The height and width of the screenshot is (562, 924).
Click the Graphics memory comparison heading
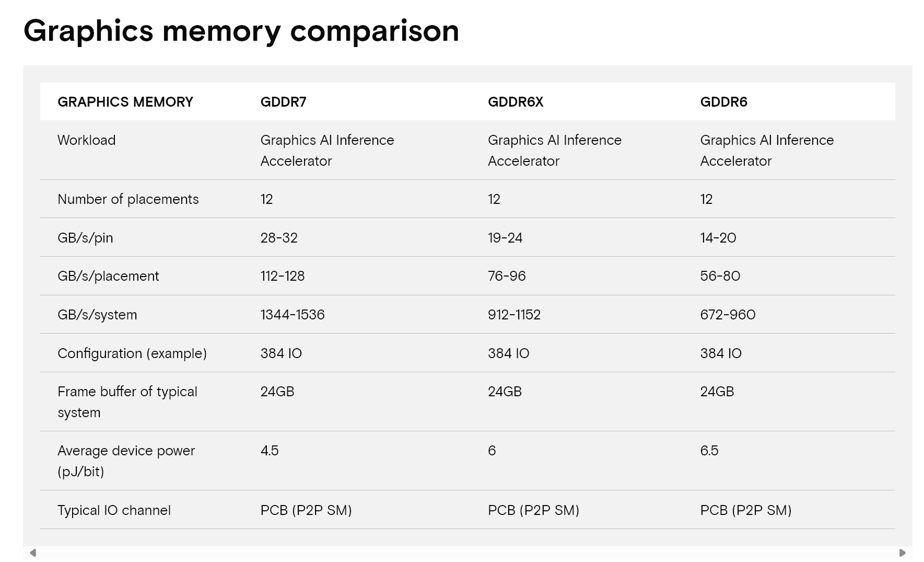click(x=241, y=31)
